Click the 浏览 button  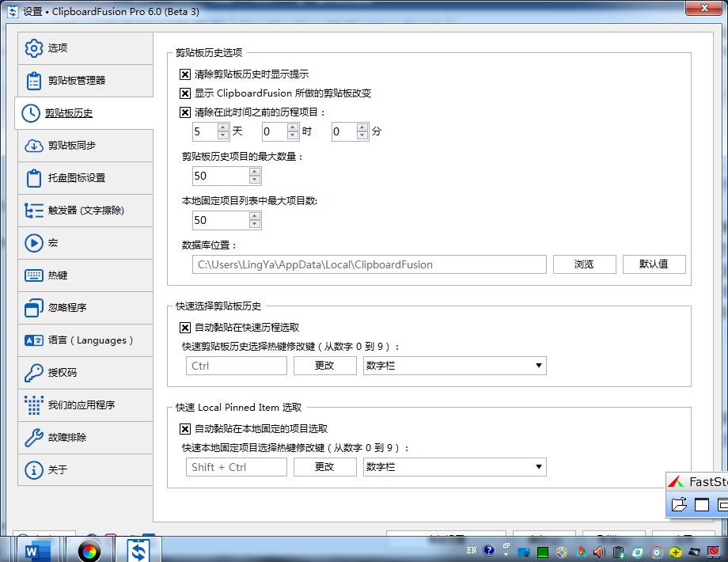click(585, 264)
